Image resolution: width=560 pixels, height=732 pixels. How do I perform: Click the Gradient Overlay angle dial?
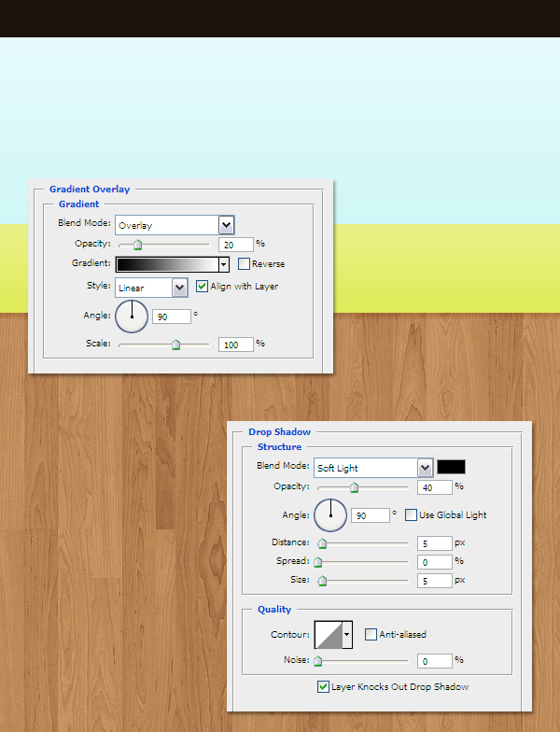pyautogui.click(x=132, y=317)
